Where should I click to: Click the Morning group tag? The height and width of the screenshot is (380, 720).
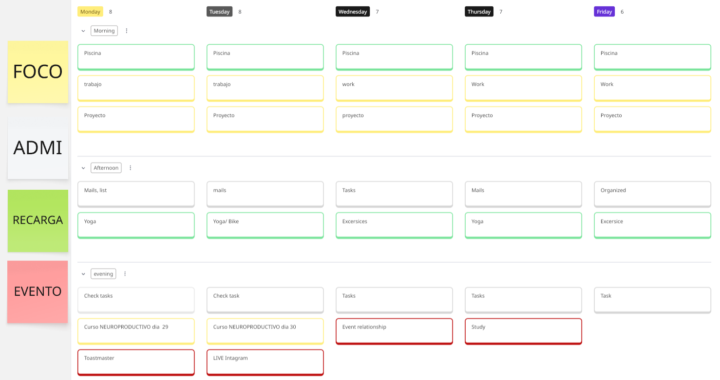(x=104, y=31)
